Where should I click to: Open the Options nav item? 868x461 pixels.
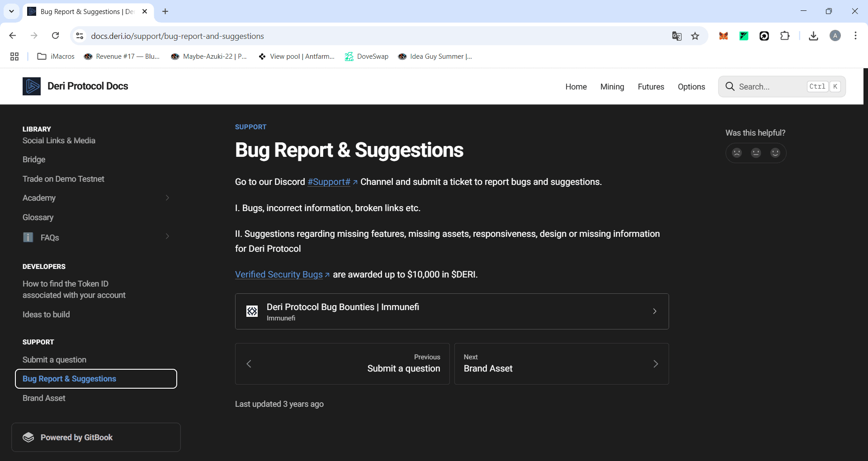click(691, 86)
